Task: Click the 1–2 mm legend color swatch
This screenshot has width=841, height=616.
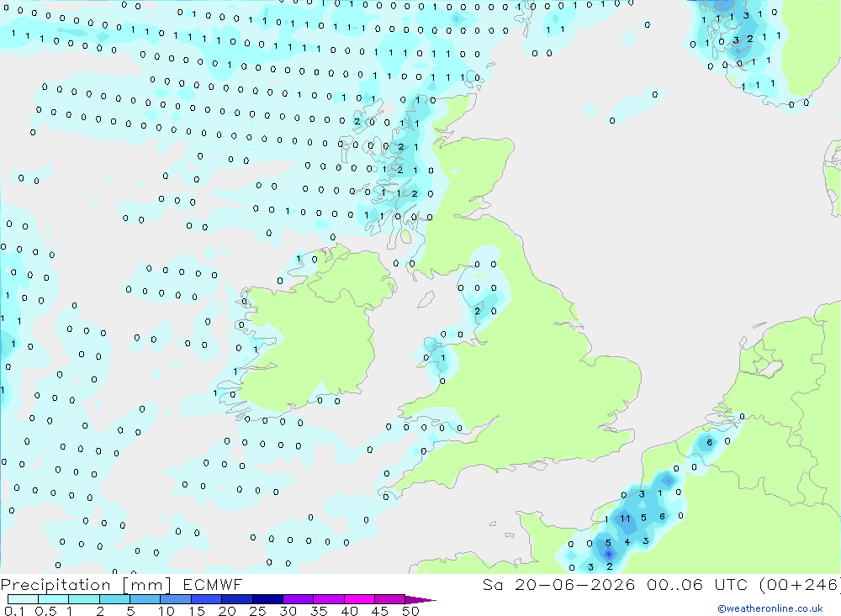Action: click(84, 599)
